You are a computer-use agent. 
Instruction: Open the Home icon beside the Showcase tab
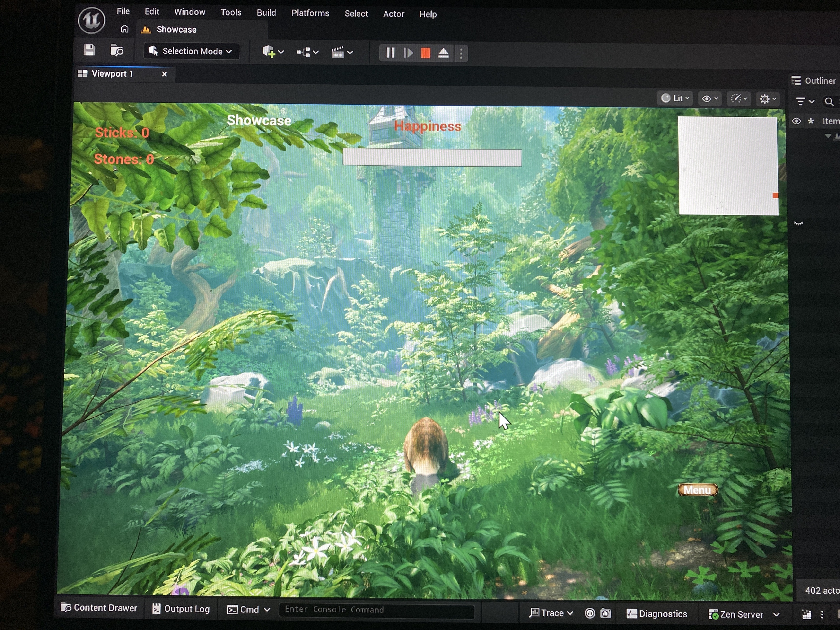coord(124,29)
